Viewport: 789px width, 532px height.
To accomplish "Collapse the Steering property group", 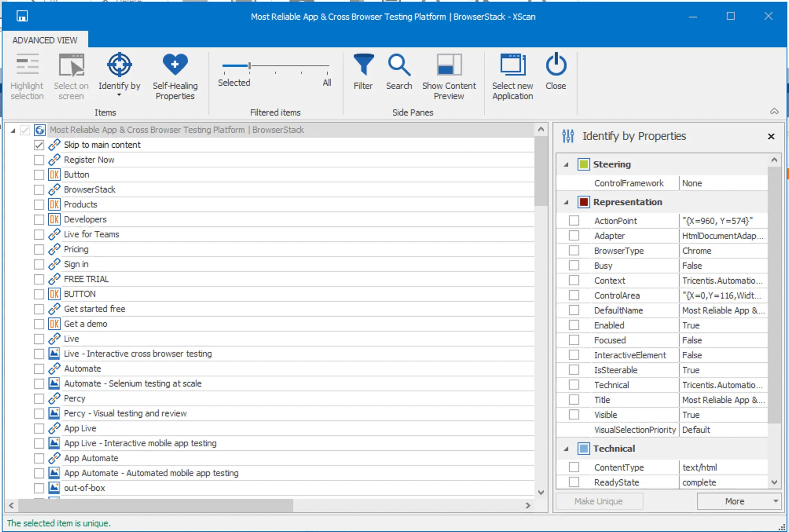I will [566, 165].
